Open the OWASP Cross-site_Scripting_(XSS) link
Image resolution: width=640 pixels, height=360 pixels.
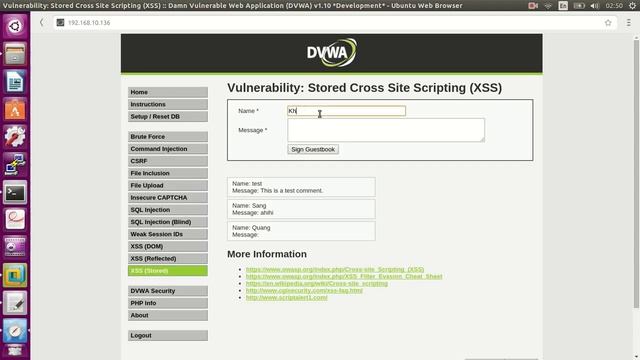335,269
